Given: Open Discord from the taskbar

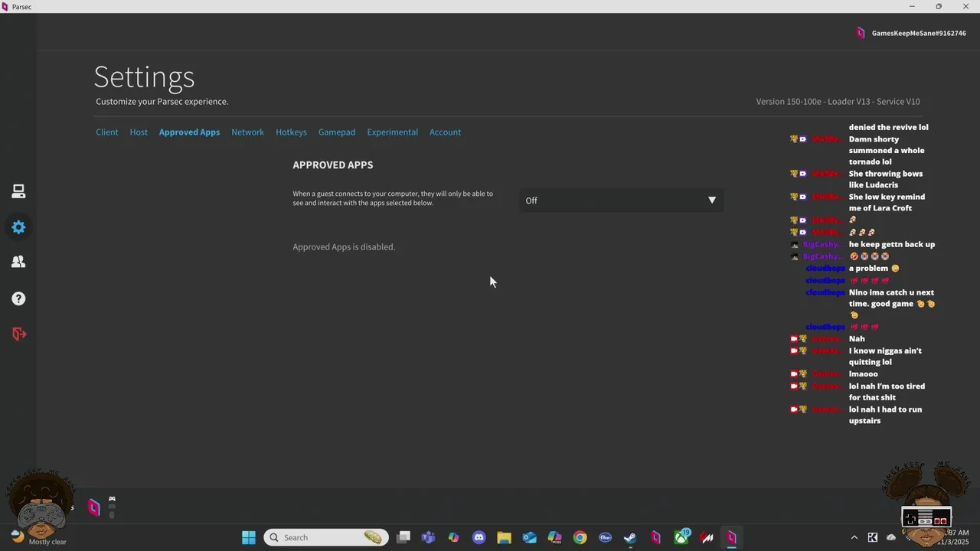Looking at the screenshot, I should point(479,537).
